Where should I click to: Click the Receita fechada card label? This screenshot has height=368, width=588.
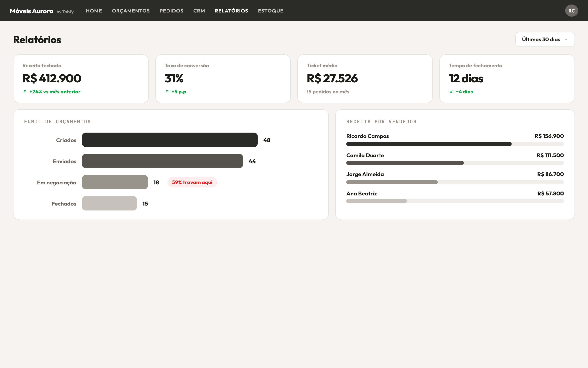[42, 65]
